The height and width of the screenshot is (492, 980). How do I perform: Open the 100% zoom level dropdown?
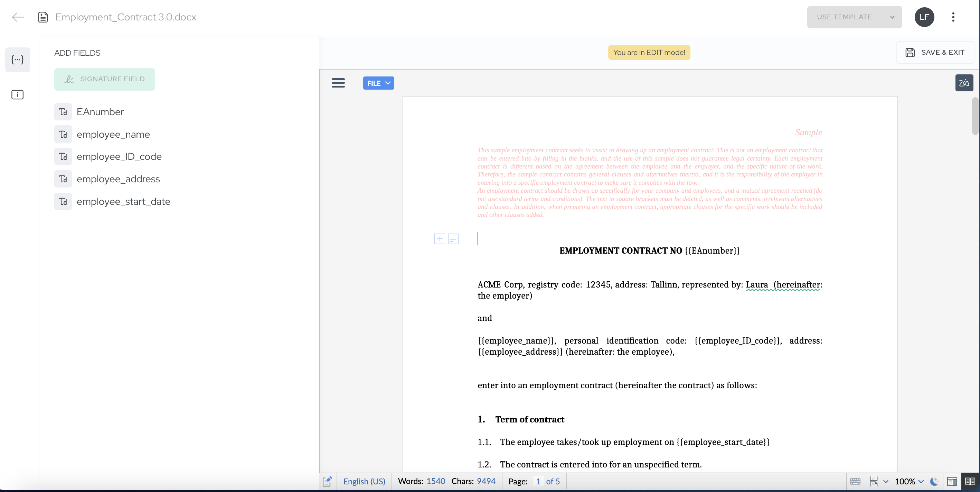[909, 481]
